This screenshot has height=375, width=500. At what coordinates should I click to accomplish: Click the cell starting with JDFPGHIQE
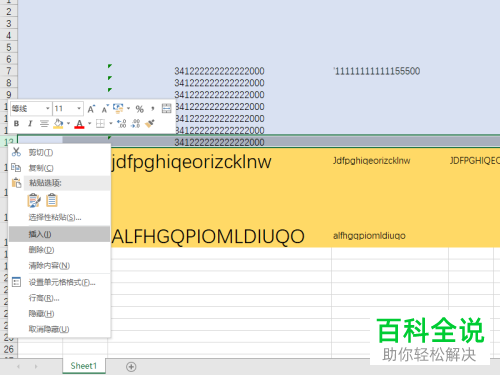click(475, 161)
